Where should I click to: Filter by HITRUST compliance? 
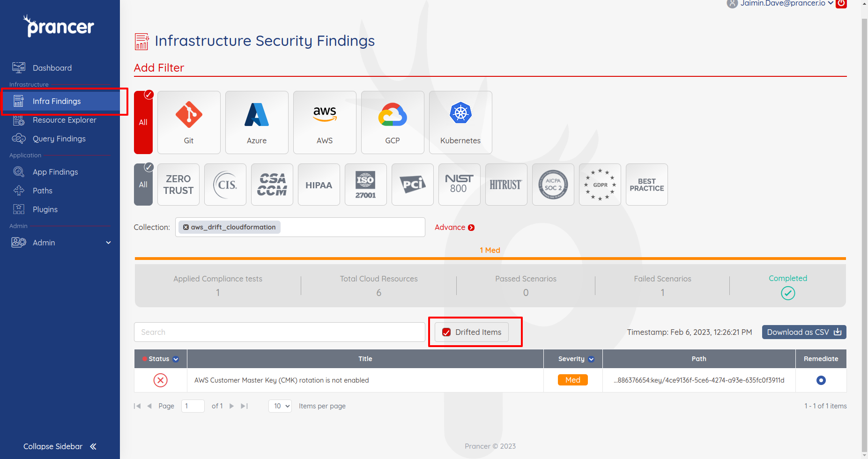click(x=506, y=185)
